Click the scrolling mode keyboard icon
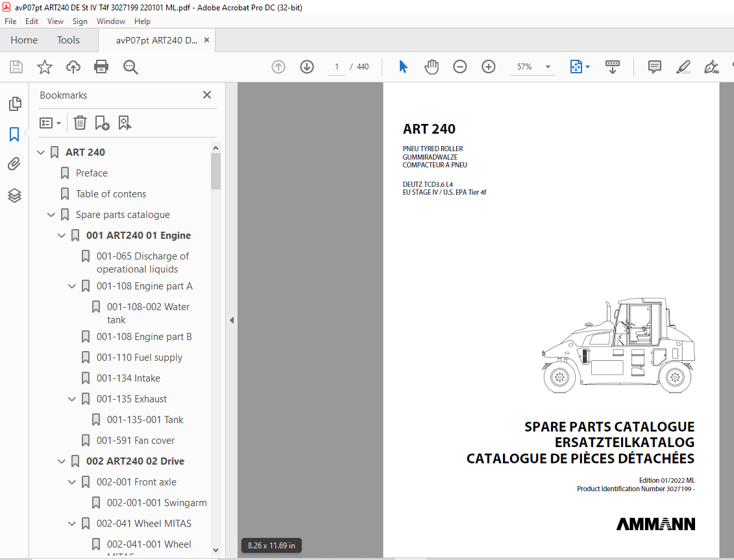This screenshot has width=734, height=560. [612, 67]
